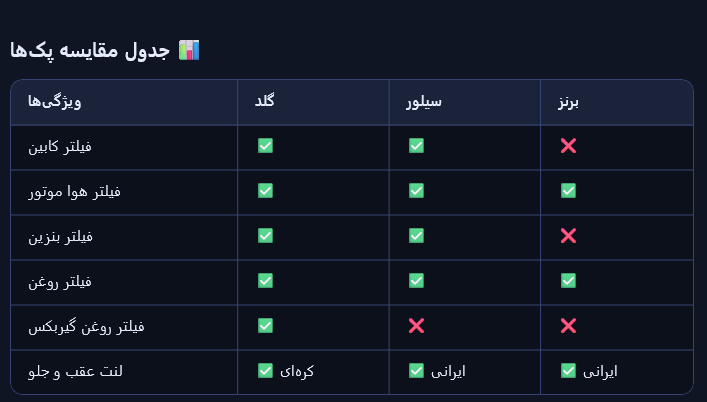Viewport: 707px width, 402px height.
Task: Click the red cross for فیلتر روغن گیربکس under برنز
Action: 568,326
